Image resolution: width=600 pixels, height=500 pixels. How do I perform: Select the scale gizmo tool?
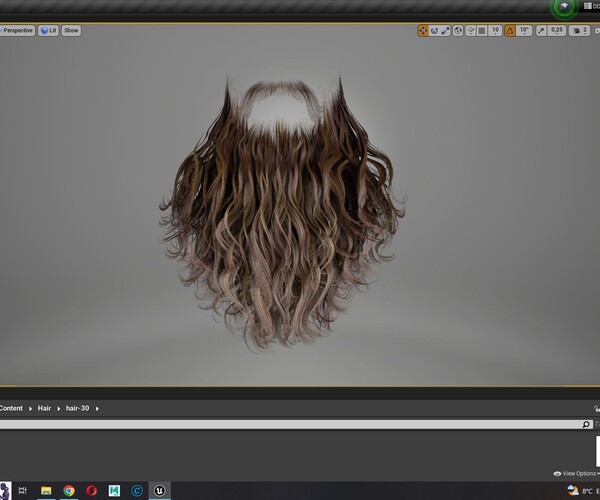point(445,31)
